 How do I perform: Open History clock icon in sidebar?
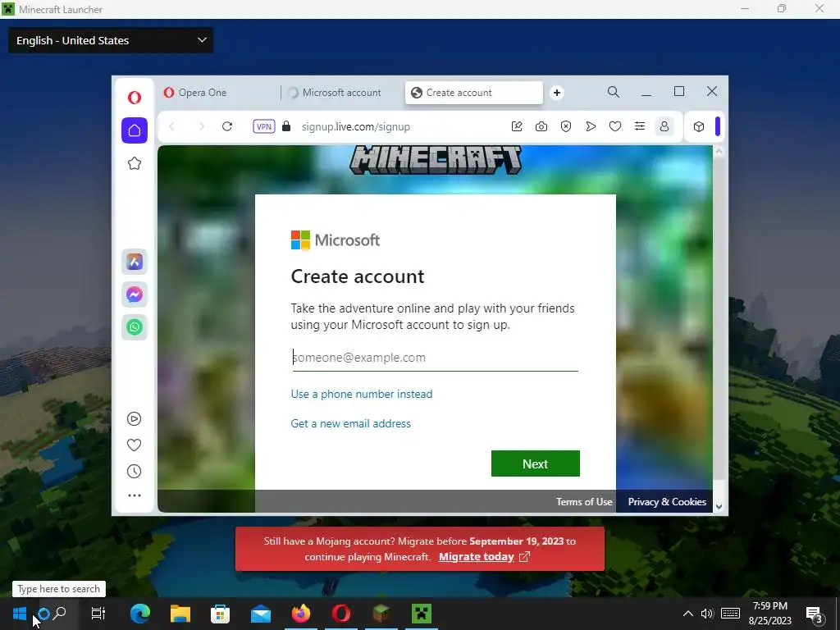pyautogui.click(x=134, y=471)
